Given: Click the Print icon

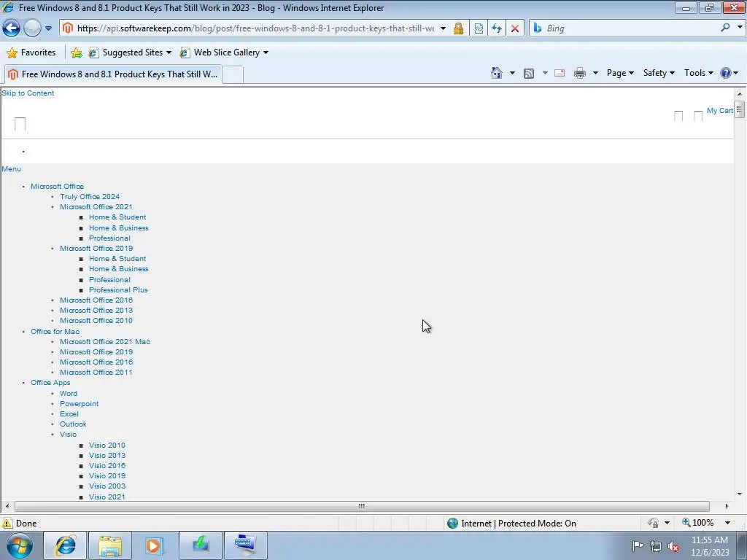Looking at the screenshot, I should (580, 73).
